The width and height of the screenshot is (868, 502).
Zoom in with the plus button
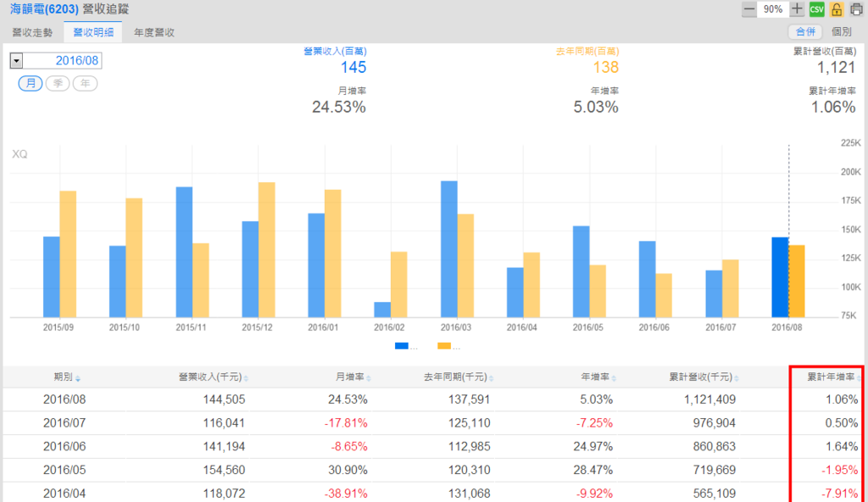coord(797,8)
